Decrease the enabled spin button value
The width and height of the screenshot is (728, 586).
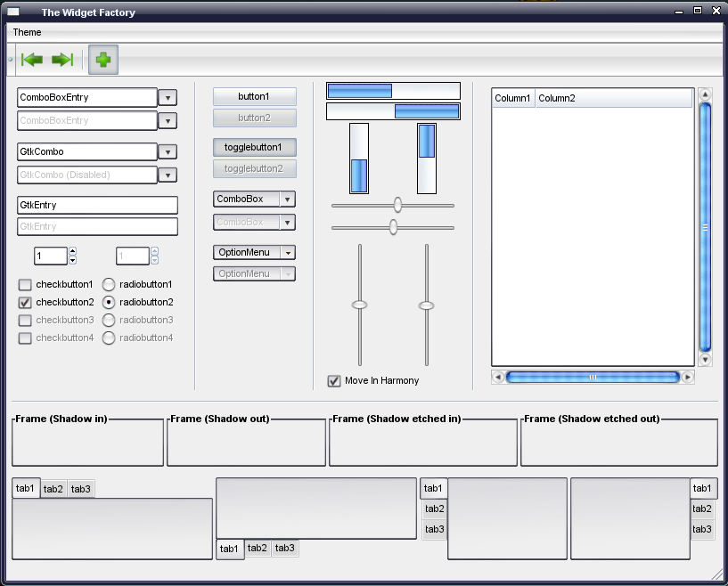(x=72, y=260)
